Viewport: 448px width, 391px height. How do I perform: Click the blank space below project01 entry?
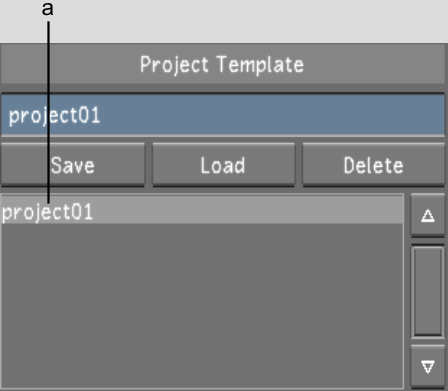click(202, 305)
